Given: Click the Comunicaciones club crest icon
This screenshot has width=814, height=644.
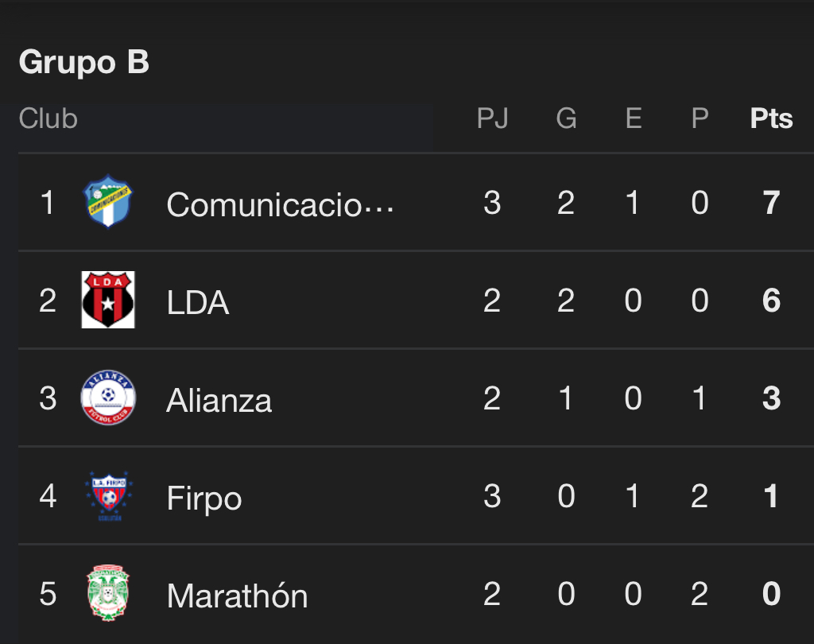Looking at the screenshot, I should pos(108,202).
